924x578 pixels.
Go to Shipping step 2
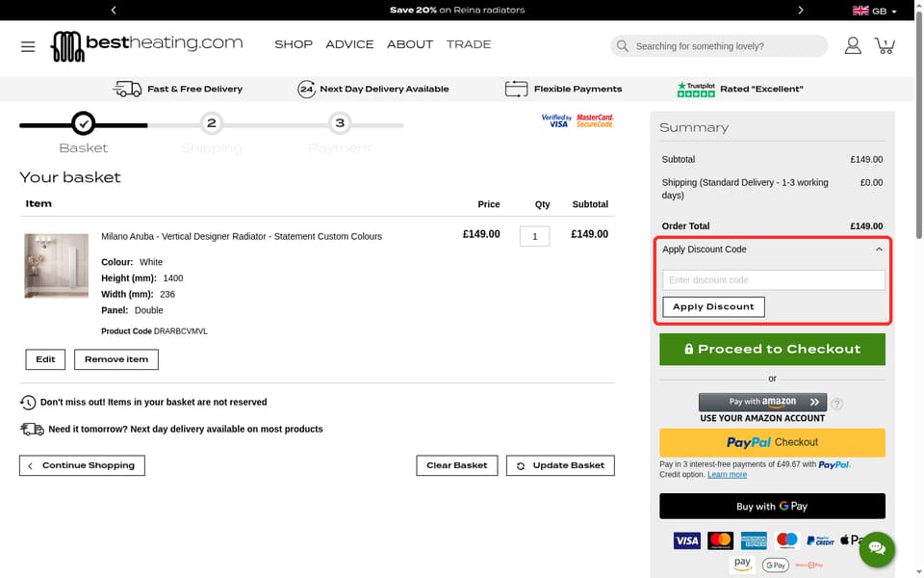(212, 123)
